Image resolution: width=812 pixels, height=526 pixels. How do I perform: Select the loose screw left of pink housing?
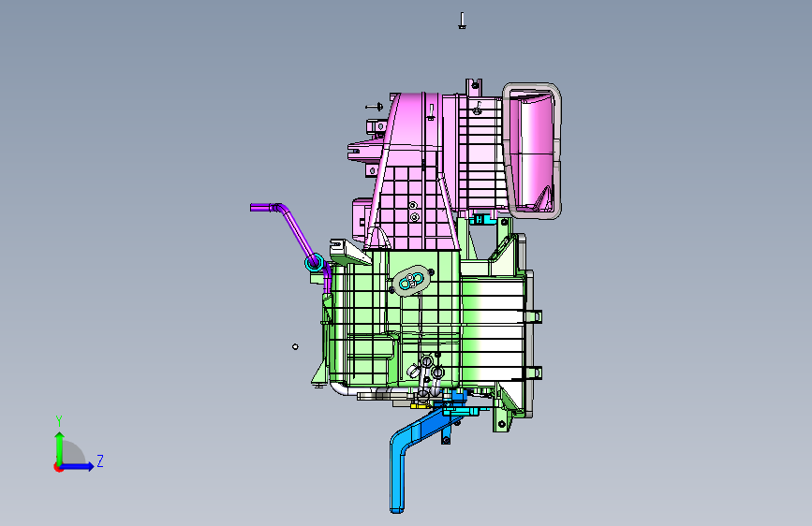pos(375,107)
